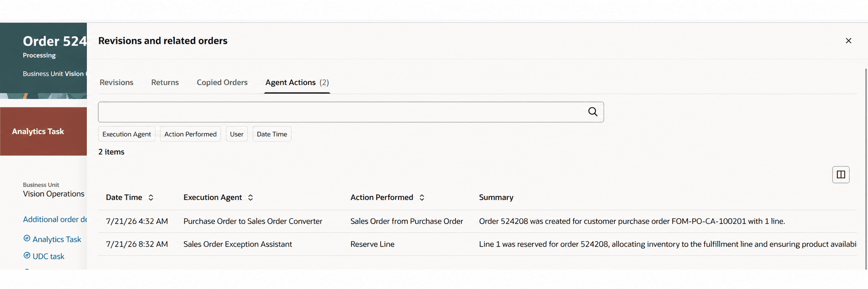
Task: Close the Revisions and related orders panel
Action: pyautogui.click(x=848, y=41)
